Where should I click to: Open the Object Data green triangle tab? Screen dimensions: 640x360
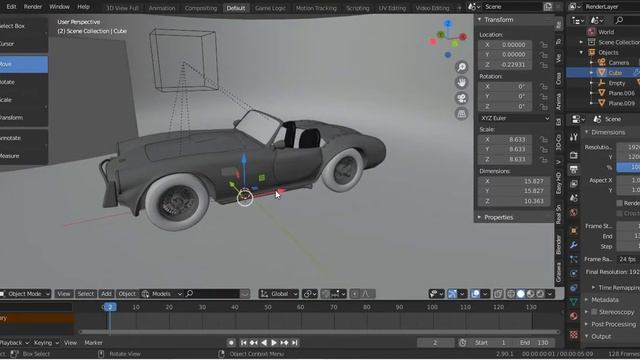pos(573,302)
